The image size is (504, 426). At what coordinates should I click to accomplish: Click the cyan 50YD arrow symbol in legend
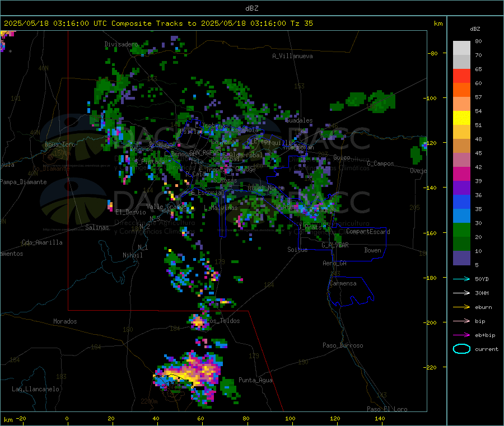tap(461, 279)
